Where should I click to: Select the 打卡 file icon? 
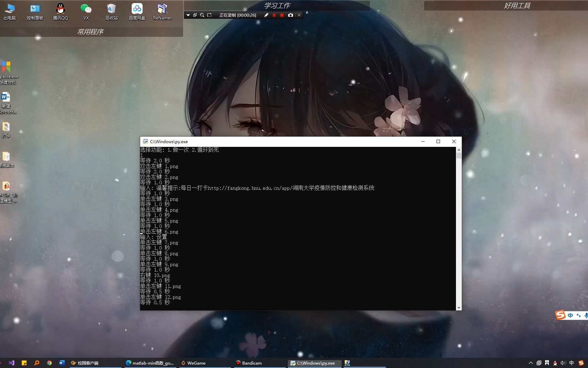tap(6, 130)
